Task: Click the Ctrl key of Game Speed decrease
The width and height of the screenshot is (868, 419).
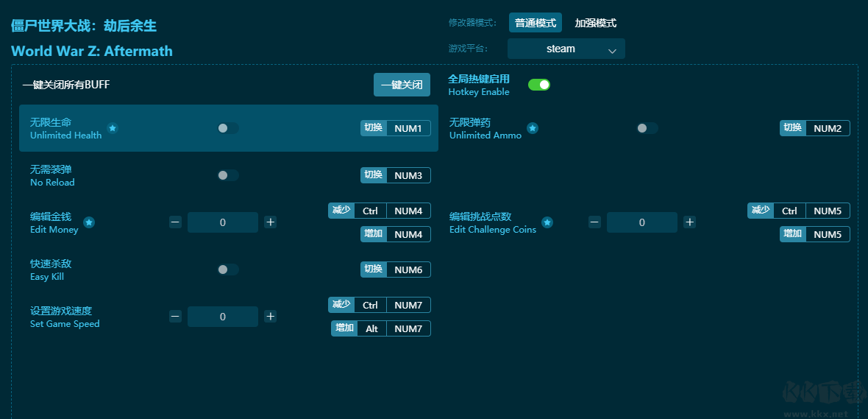Action: tap(370, 306)
